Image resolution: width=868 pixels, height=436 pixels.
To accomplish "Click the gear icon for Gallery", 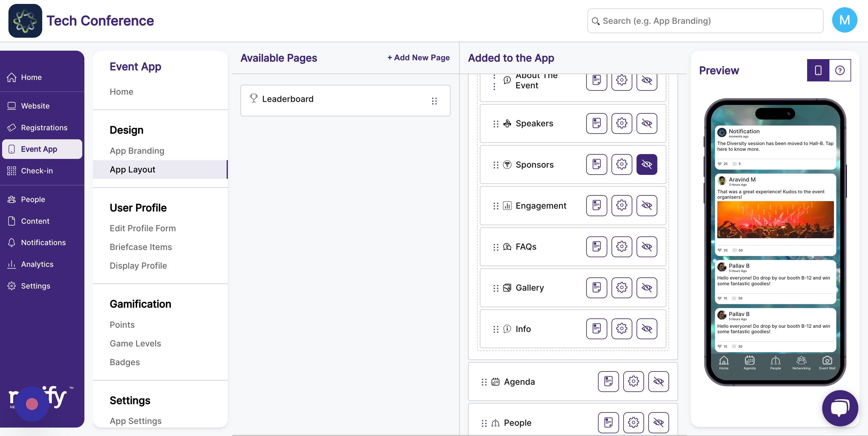I will click(x=621, y=288).
